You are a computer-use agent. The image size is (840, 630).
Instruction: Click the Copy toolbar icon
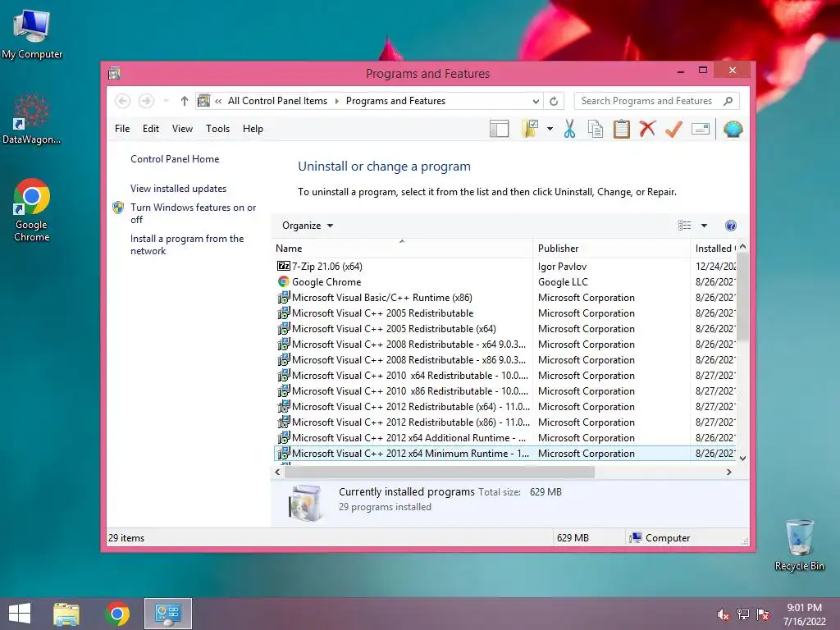(596, 129)
